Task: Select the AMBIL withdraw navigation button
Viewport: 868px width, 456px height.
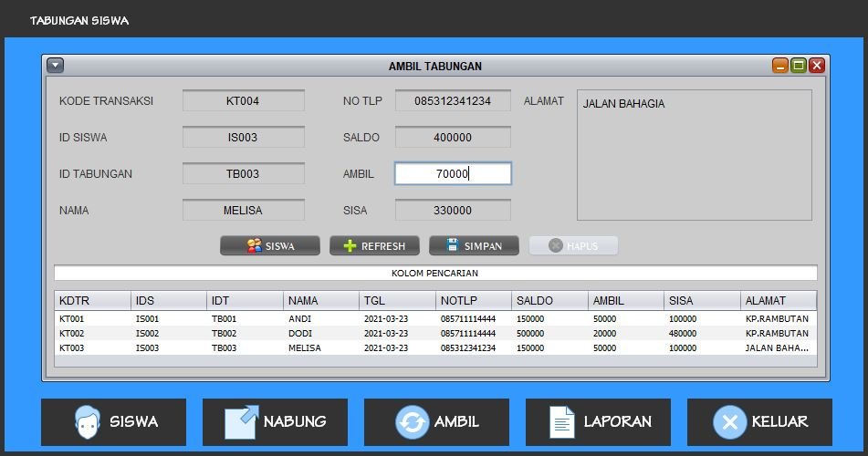Action: pos(436,421)
